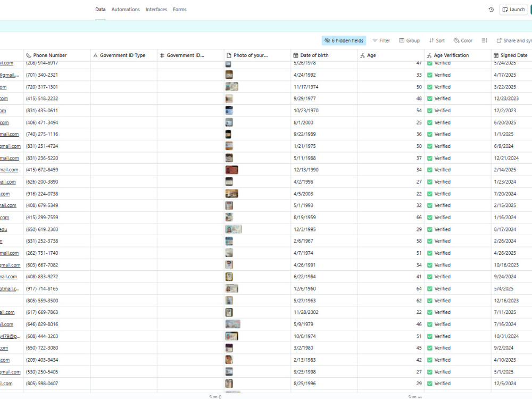This screenshot has height=399, width=532.
Task: Click Verified checkmark for 5/11/1988 row
Action: pos(430,158)
